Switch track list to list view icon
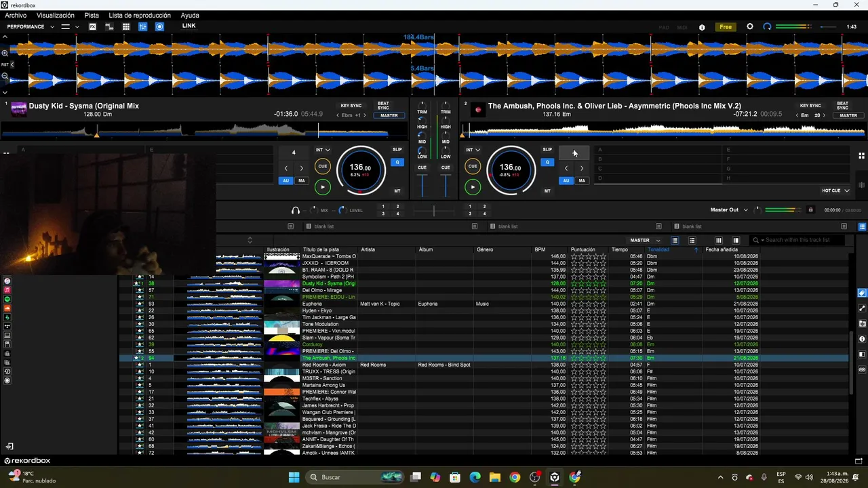Screen dimensions: 868x488 tap(675, 240)
